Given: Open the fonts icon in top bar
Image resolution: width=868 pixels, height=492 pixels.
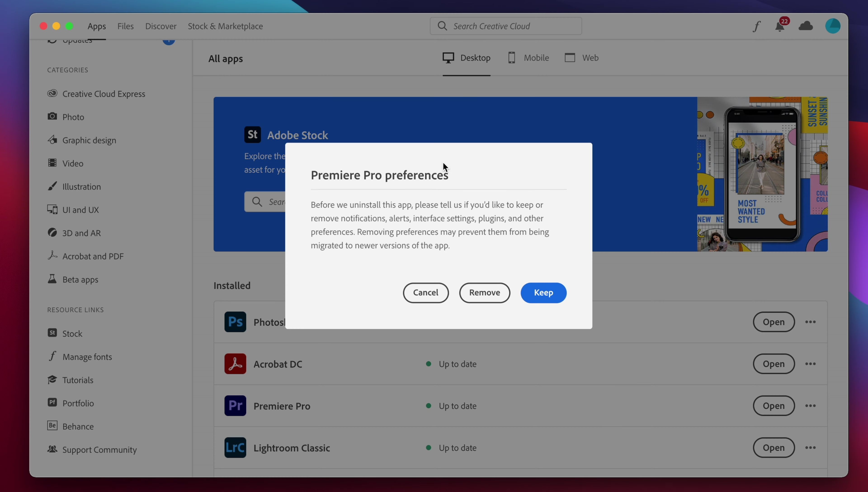Looking at the screenshot, I should pos(757,26).
